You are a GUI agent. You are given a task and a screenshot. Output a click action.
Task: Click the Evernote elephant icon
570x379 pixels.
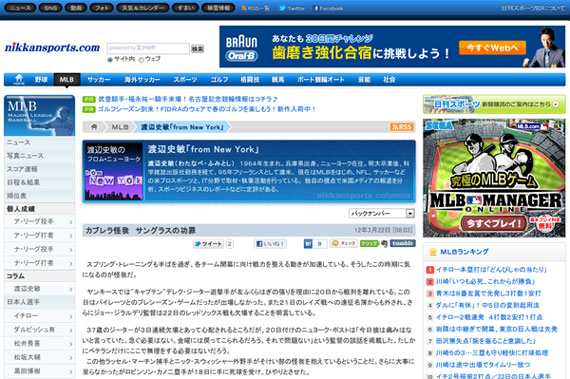coord(385,244)
